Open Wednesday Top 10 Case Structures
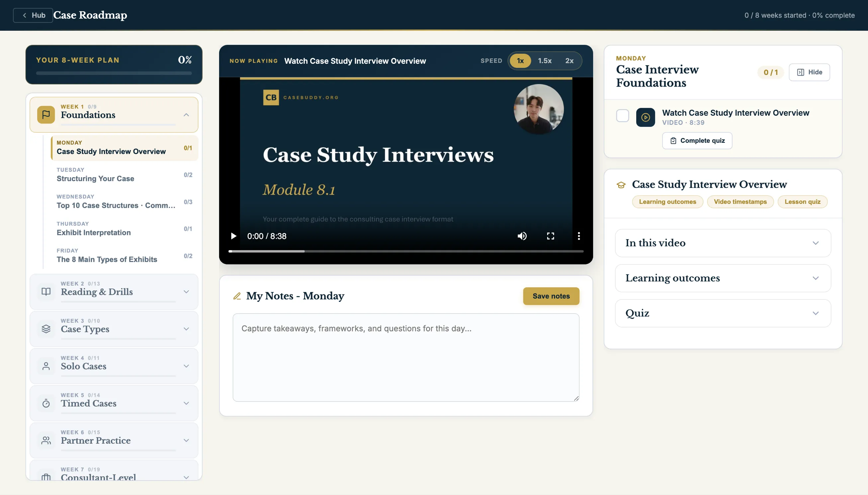Screen dimensions: 868x495 (125, 202)
